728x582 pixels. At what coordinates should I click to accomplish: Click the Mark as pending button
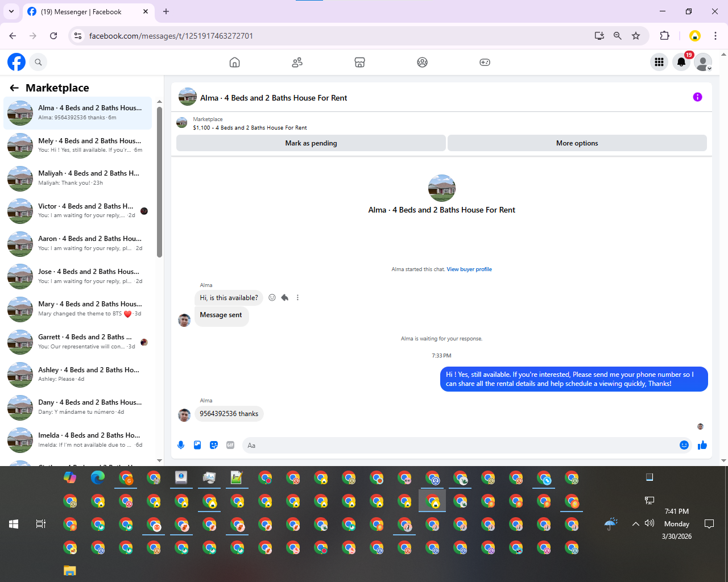311,143
